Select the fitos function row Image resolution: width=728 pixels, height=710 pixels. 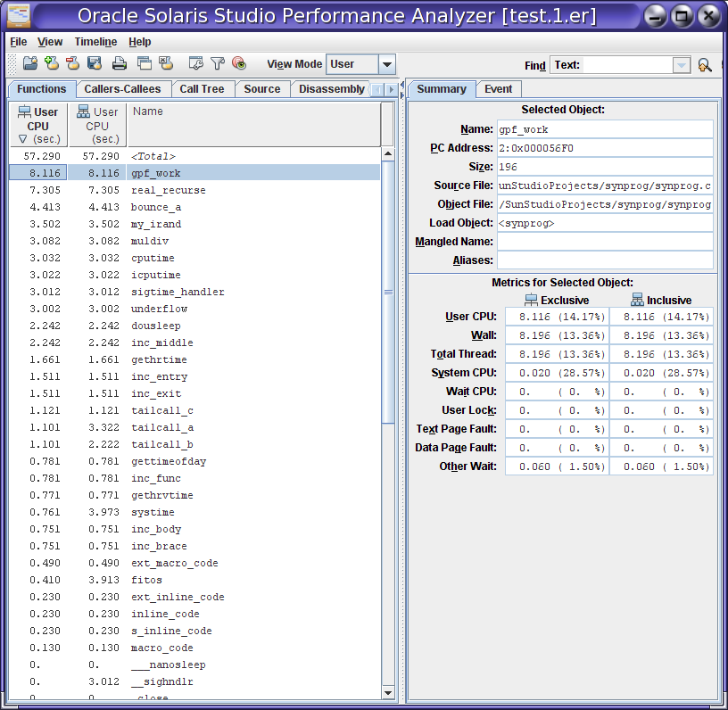(x=194, y=580)
